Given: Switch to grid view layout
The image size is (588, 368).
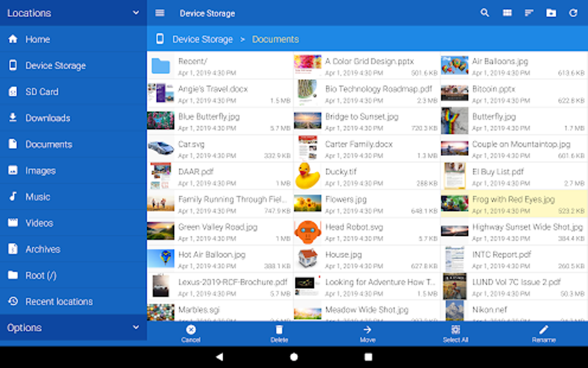Looking at the screenshot, I should (506, 12).
